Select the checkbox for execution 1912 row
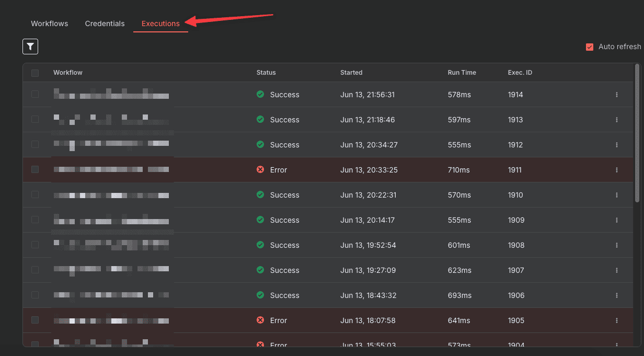Viewport: 644px width, 356px height. (x=35, y=145)
